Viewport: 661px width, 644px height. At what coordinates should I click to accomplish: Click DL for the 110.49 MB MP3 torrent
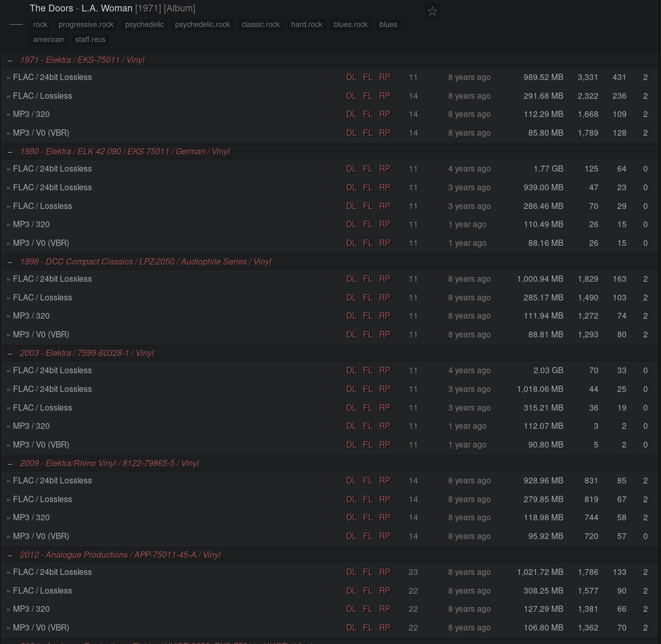352,224
